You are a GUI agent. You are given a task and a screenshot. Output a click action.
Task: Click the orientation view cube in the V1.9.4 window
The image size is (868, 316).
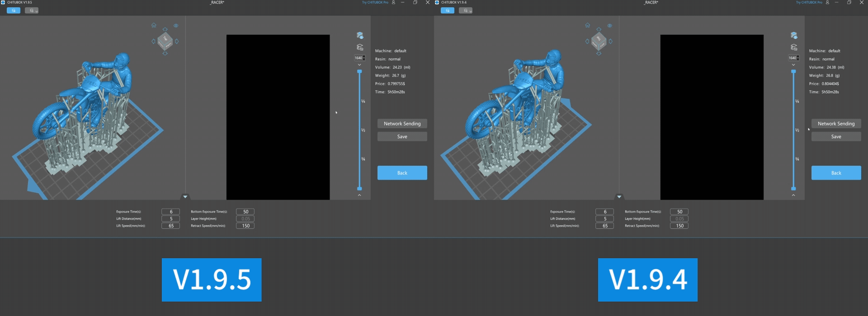(599, 41)
